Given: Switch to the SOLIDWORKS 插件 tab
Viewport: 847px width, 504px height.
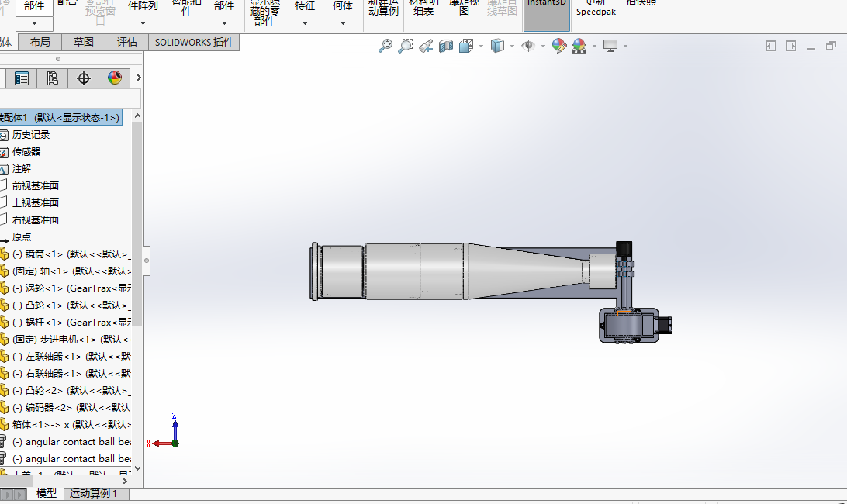Looking at the screenshot, I should coord(194,42).
